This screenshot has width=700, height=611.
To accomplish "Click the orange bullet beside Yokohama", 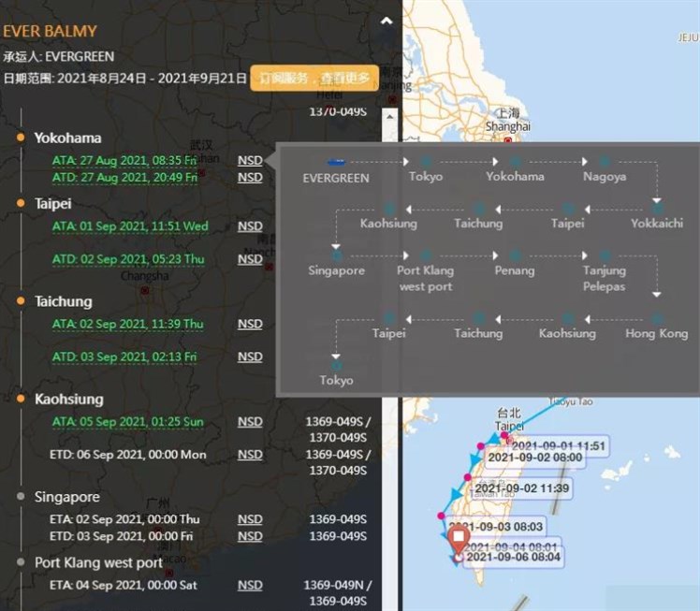I will (x=21, y=138).
